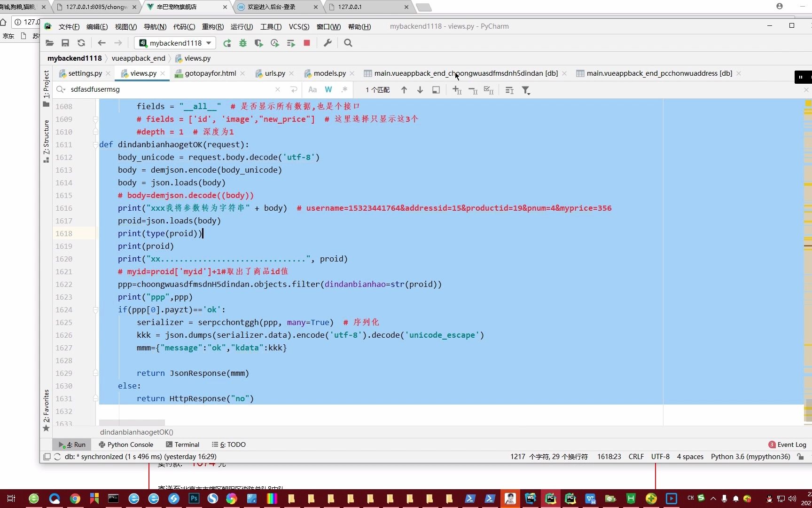The image size is (812, 508).
Task: Switch to the models.py editor tab
Action: [x=329, y=73]
